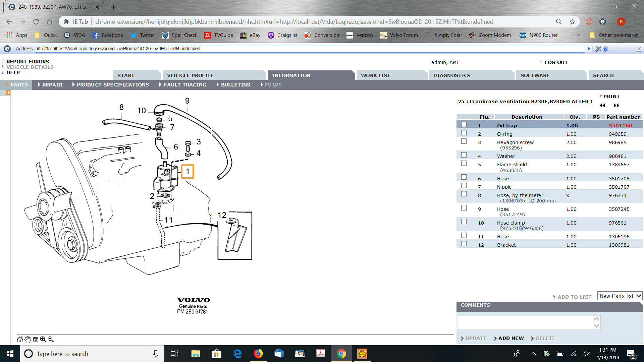Check the Flame shield row checkbox
The height and width of the screenshot is (362, 644).
pos(464,164)
